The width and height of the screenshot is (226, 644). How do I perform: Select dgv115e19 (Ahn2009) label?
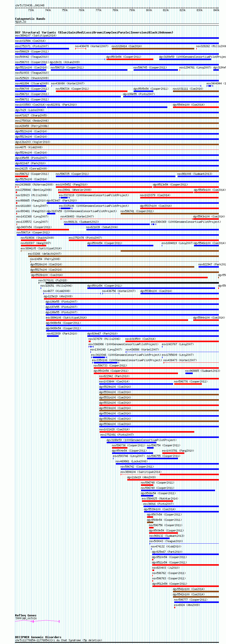58,296
